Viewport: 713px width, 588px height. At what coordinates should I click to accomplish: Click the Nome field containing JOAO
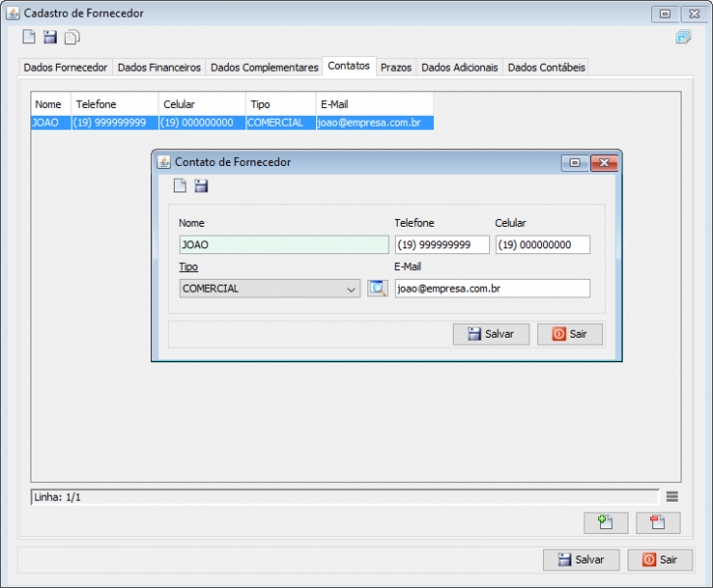coord(284,244)
